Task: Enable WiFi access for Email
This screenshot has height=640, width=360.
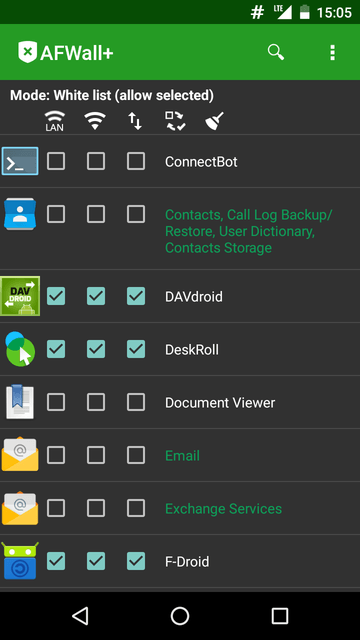Action: click(96, 455)
